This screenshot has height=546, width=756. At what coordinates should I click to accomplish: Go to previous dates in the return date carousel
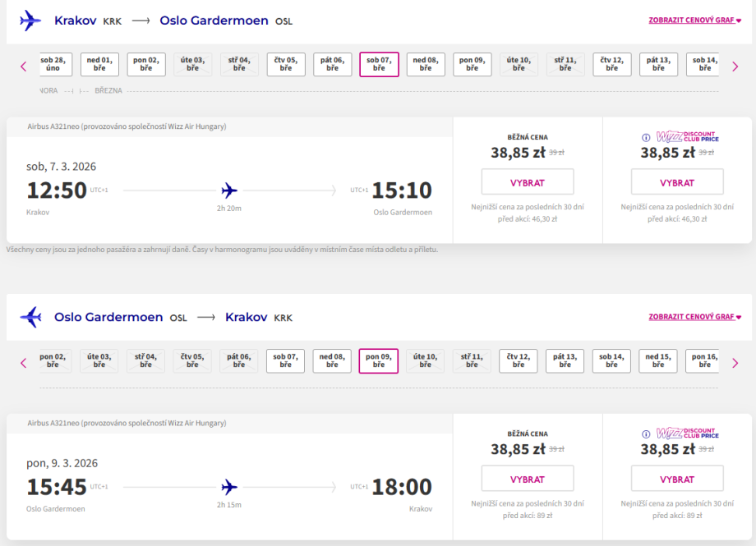click(x=23, y=362)
